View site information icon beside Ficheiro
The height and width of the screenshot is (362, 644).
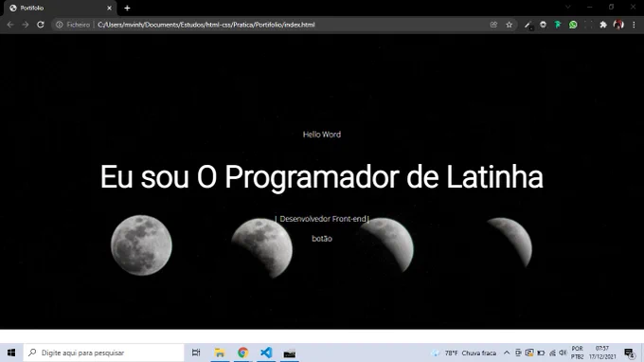coord(59,25)
